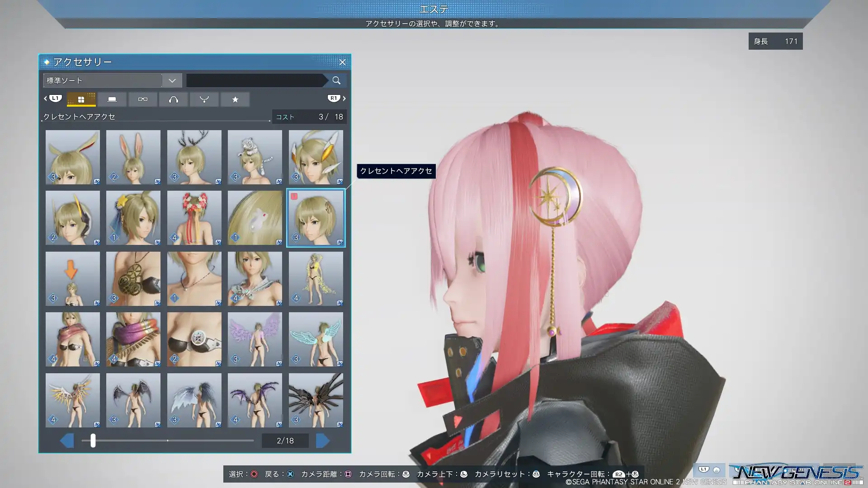This screenshot has height=488, width=868.
Task: Select the silver emblem chest thumbnail
Action: (x=194, y=339)
